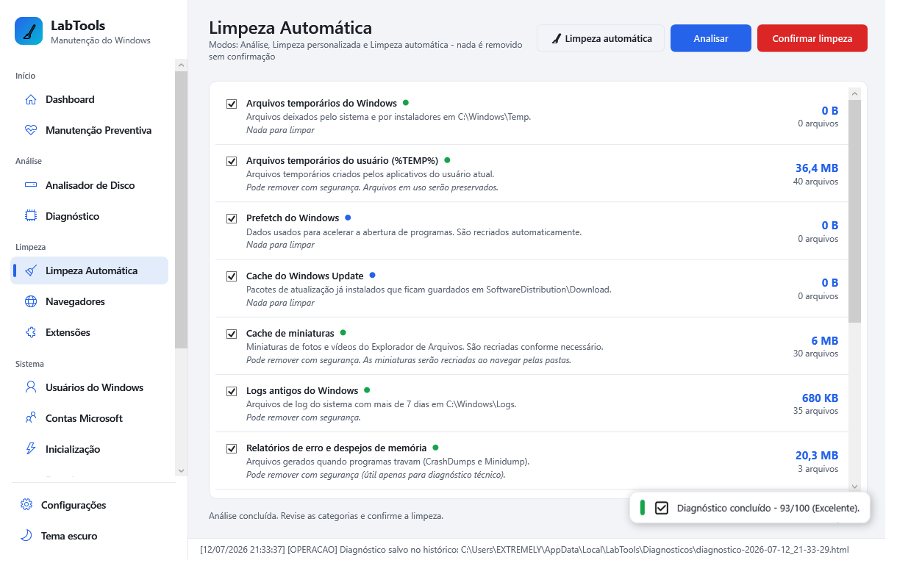The image size is (897, 588).
Task: Click the 680 KB size value
Action: click(x=820, y=398)
